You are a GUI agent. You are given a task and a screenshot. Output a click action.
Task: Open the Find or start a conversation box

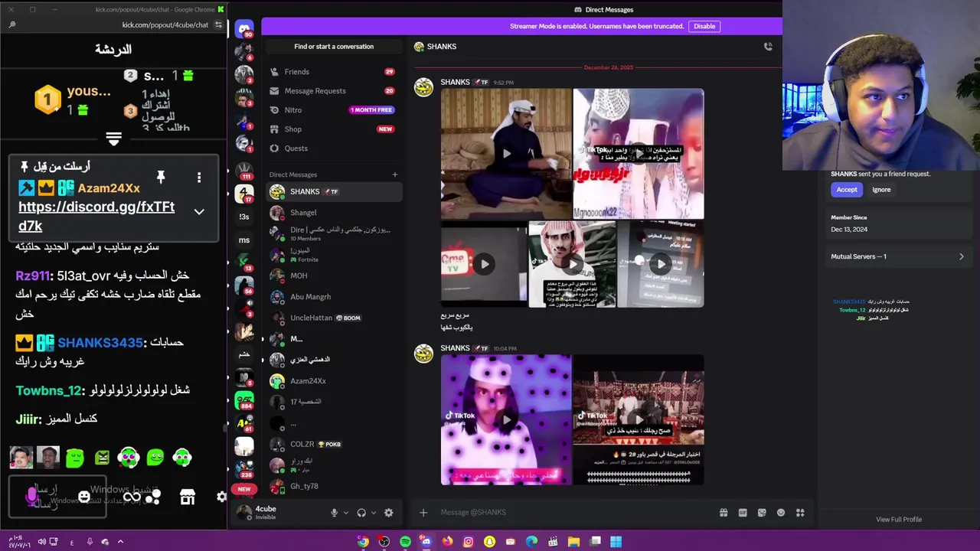point(334,47)
